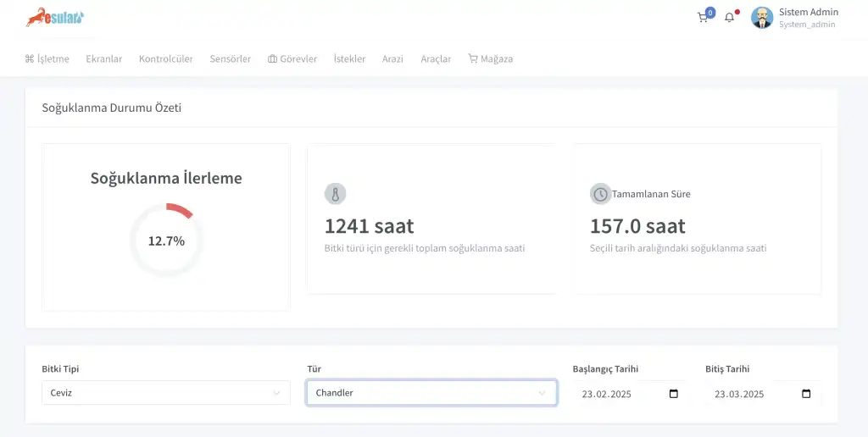
Task: Go to the Sensörler menu
Action: tap(231, 59)
